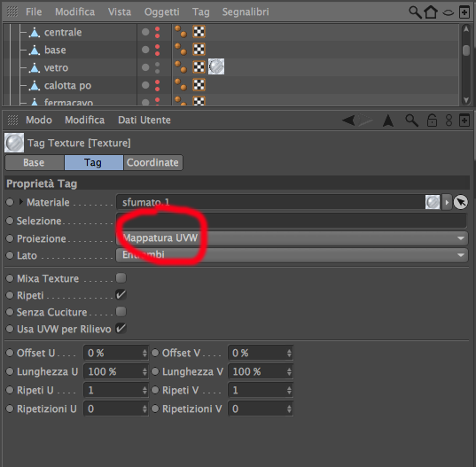Uncheck the Ripeti checkbox
This screenshot has height=467, width=476.
click(x=121, y=294)
